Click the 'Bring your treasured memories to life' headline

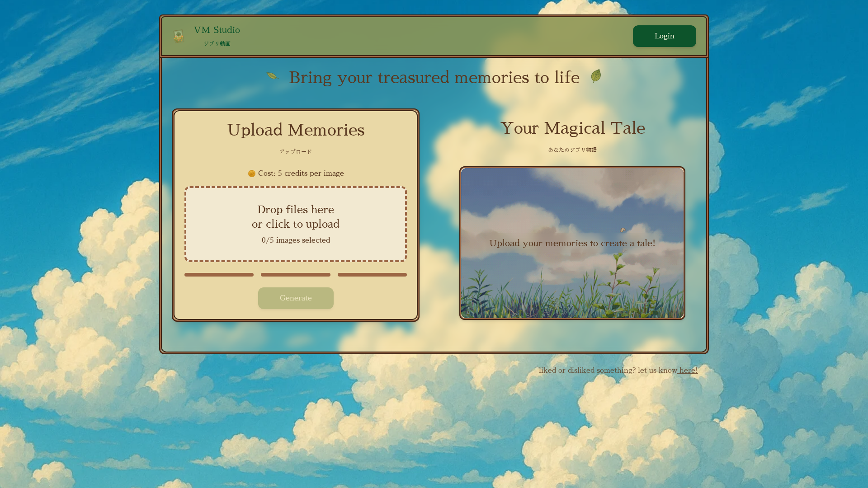434,78
